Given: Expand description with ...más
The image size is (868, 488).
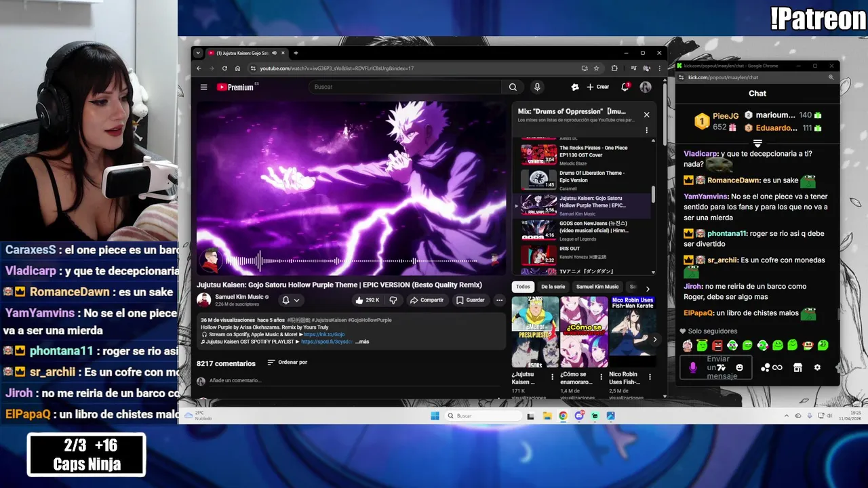Looking at the screenshot, I should point(362,342).
